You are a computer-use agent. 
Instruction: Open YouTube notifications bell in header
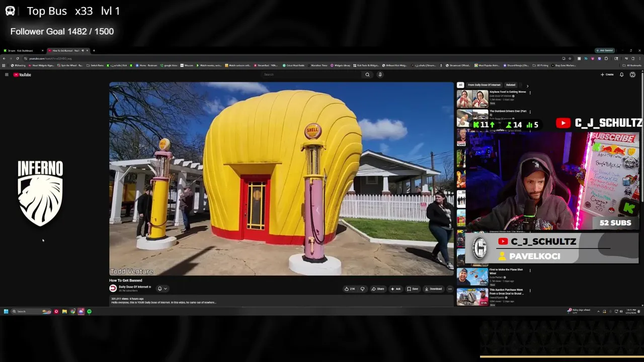click(621, 74)
